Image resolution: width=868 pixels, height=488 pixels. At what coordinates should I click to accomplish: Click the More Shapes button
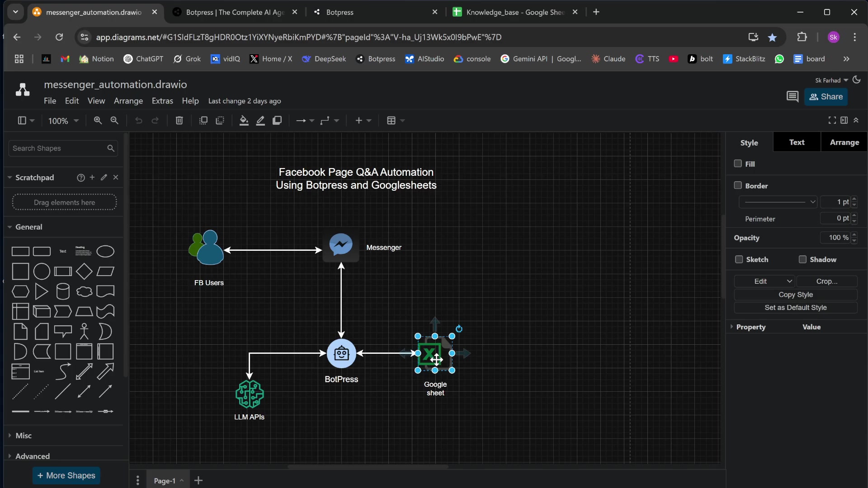(66, 475)
